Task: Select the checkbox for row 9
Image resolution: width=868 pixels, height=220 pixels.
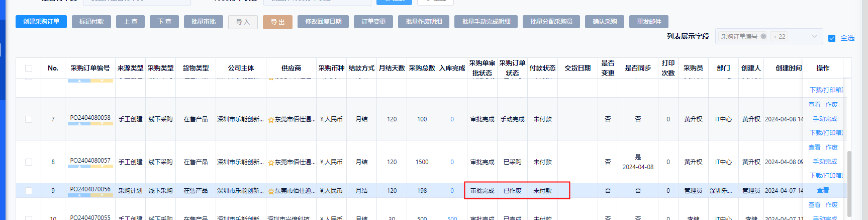Action: click(x=29, y=191)
